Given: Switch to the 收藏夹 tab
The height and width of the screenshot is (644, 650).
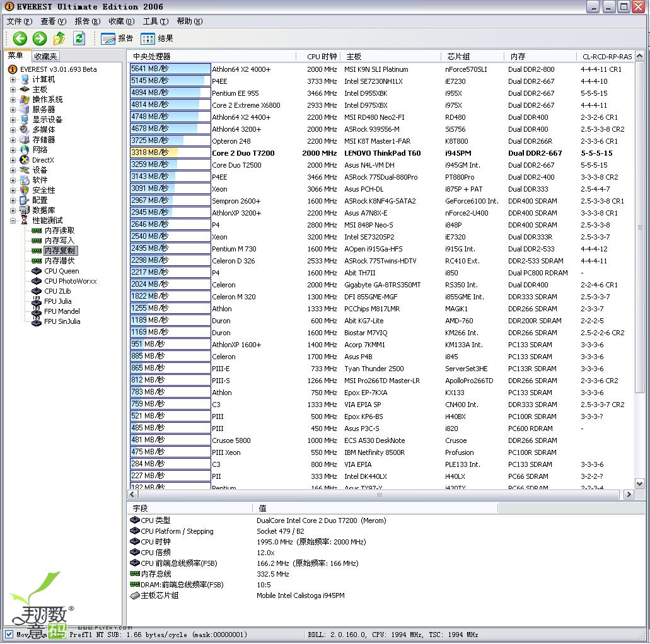Looking at the screenshot, I should tap(45, 56).
